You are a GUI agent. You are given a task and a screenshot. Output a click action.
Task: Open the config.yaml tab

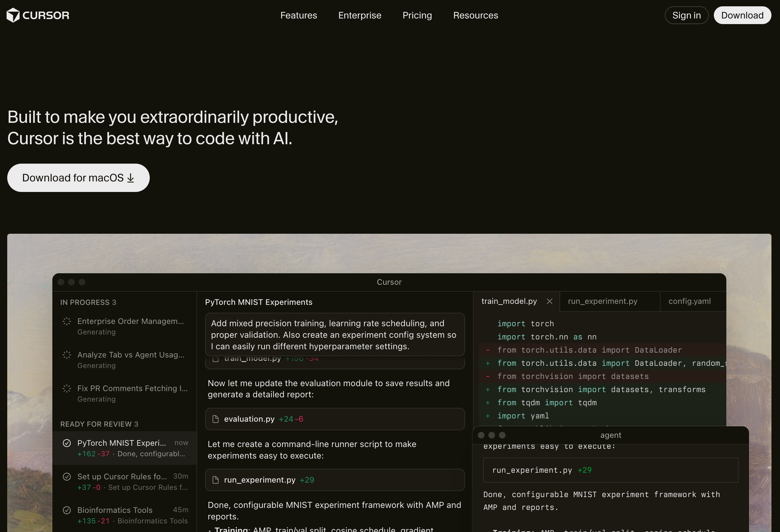[690, 301]
